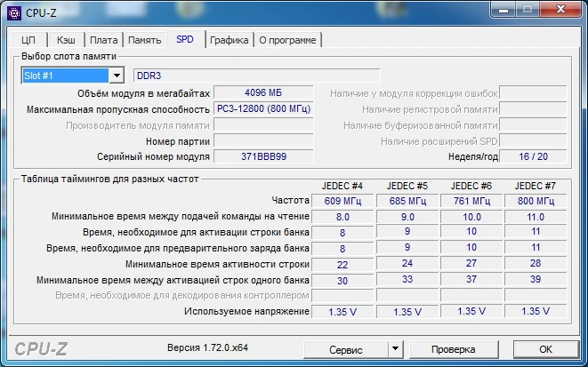Click the JEDEC #4 column header
This screenshot has width=588, height=367.
tap(342, 186)
